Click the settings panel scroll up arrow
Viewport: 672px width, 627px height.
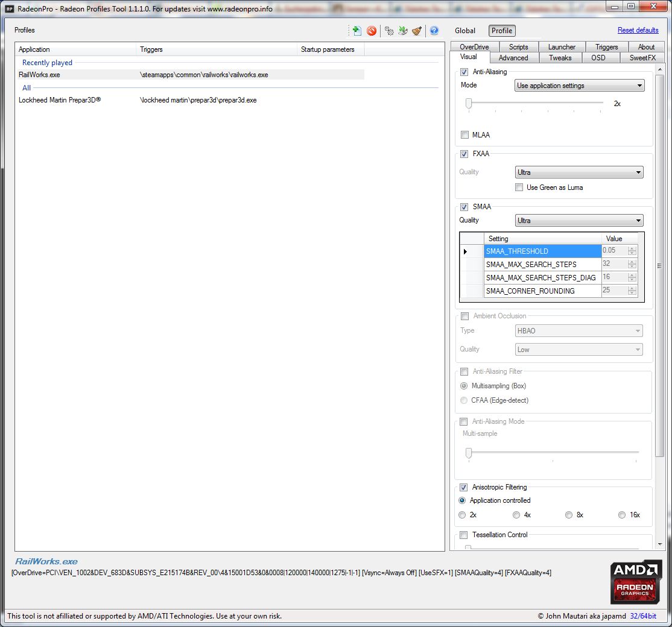coord(660,69)
